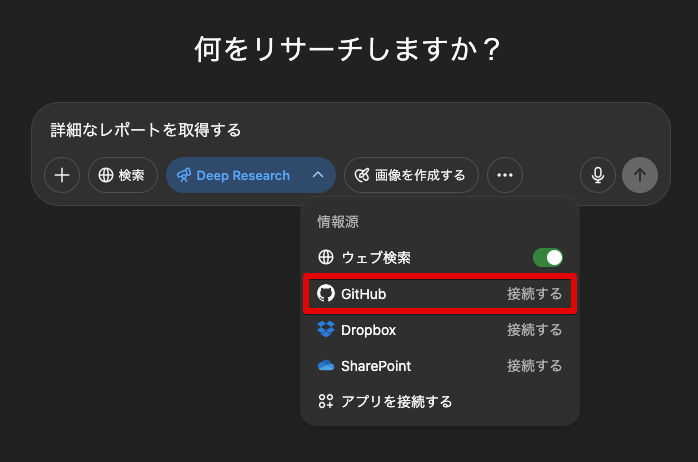Enable the 検索 globe button

tap(123, 175)
